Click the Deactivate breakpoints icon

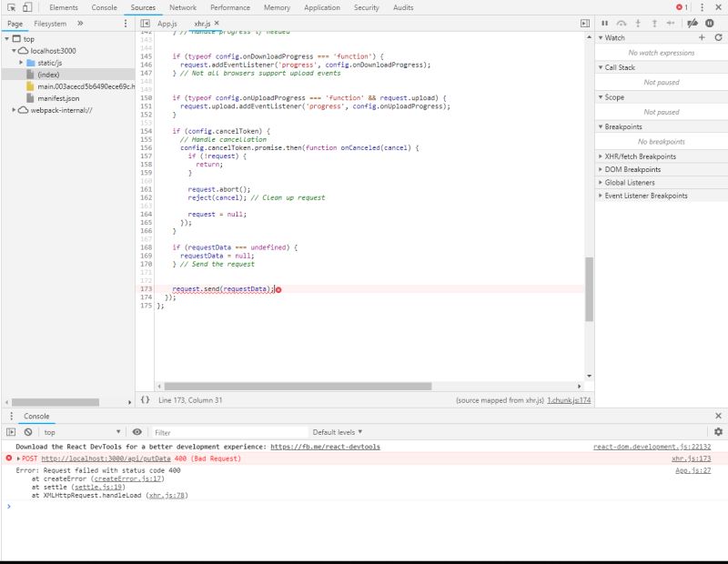coord(692,23)
